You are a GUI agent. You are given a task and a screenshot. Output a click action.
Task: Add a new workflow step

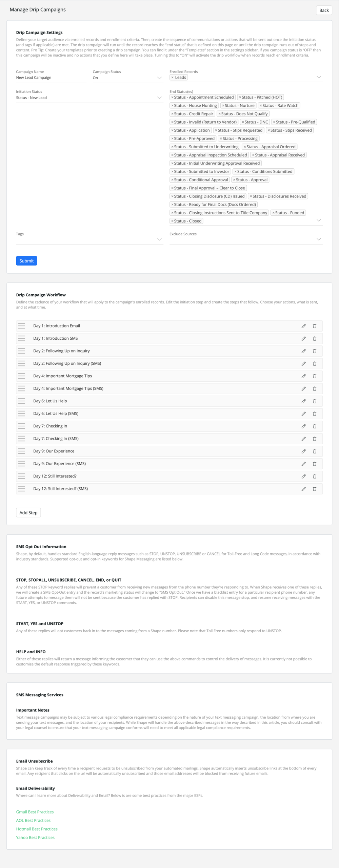click(x=28, y=512)
